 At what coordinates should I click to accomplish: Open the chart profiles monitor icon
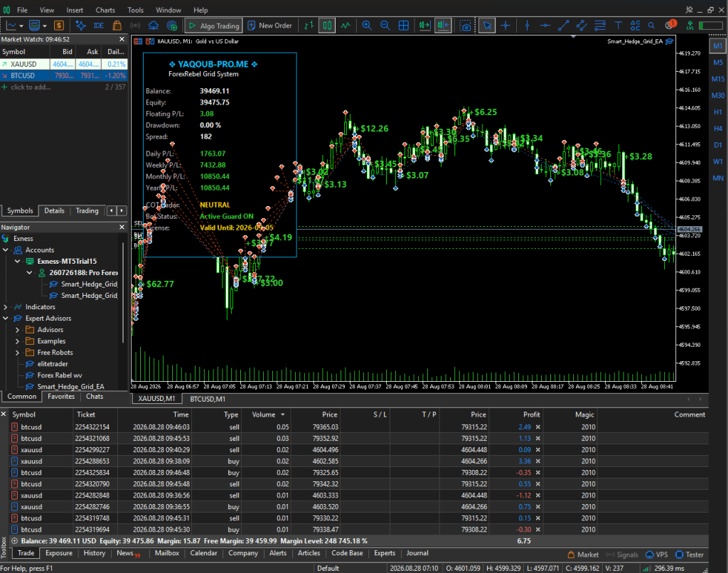click(x=35, y=26)
